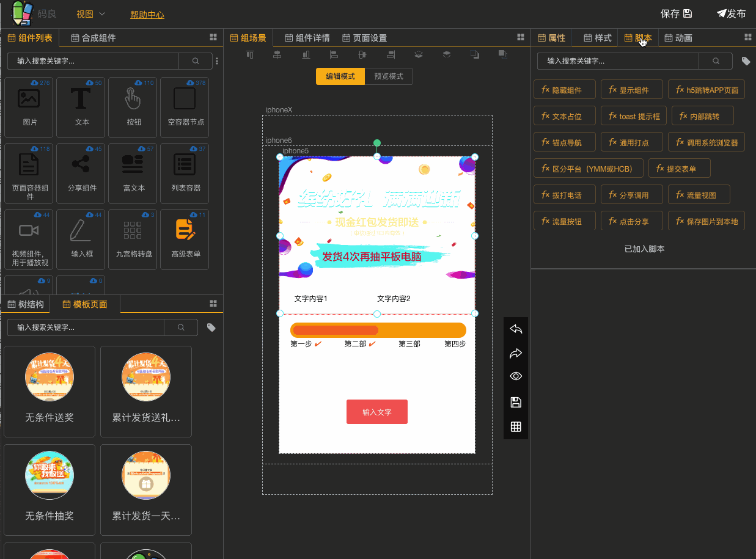
Task: Switch to 预览模式 preview mode
Action: point(389,76)
